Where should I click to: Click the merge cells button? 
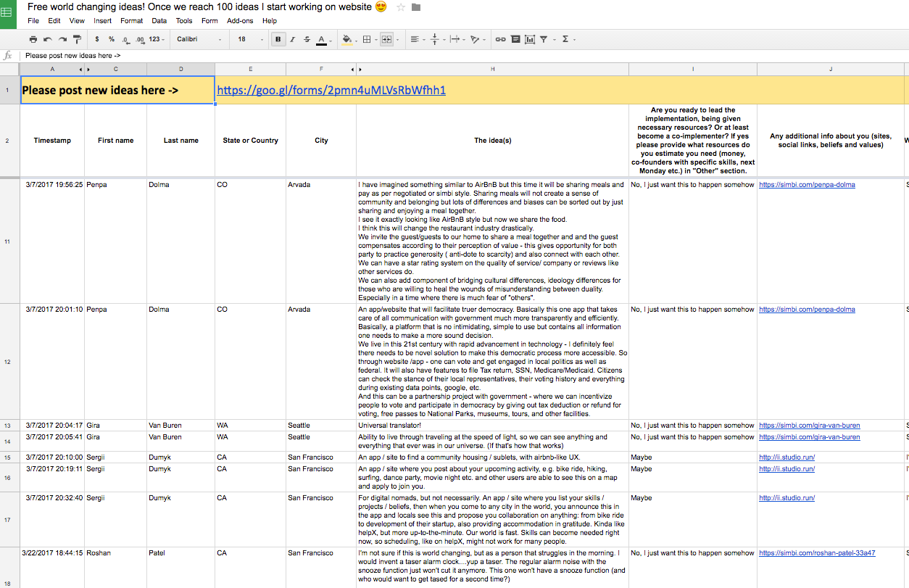pyautogui.click(x=386, y=39)
